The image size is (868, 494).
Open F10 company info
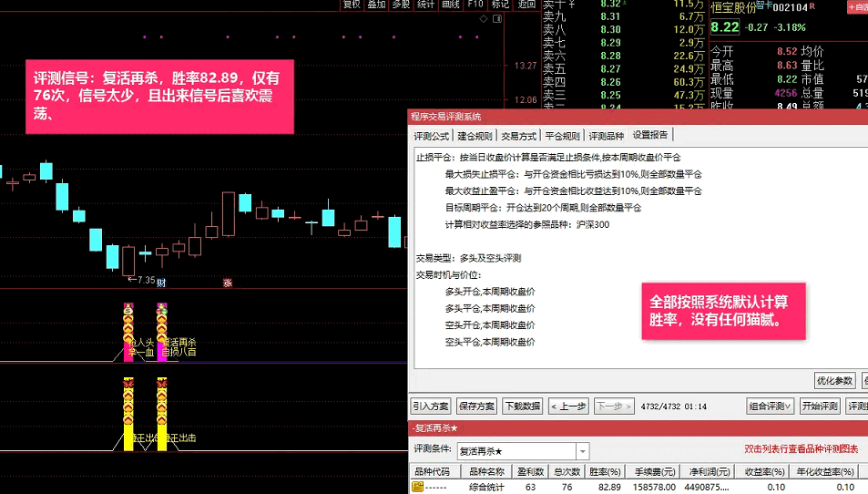pos(475,5)
